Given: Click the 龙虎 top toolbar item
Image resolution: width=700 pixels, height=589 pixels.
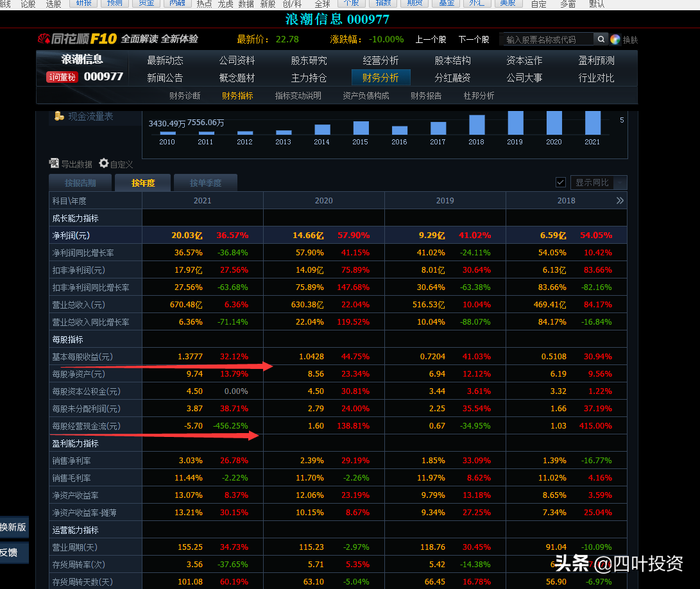Looking at the screenshot, I should click(225, 4).
